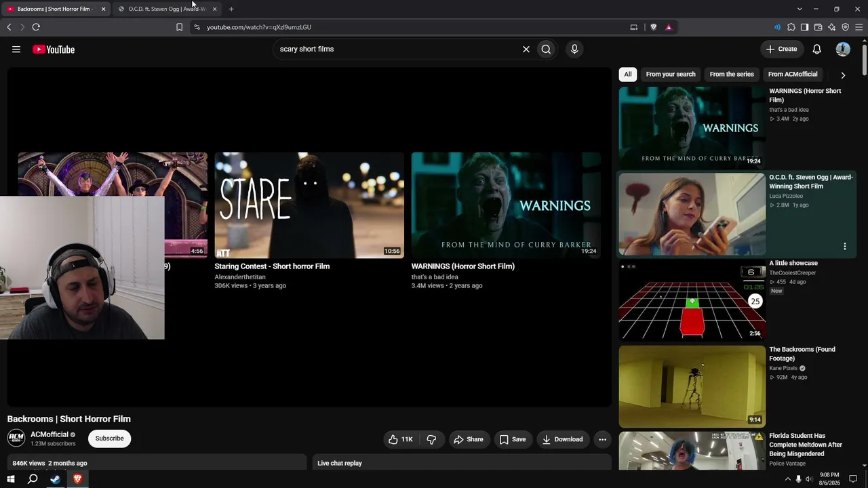The height and width of the screenshot is (488, 868).
Task: Toggle the browser sidebar panel
Action: (x=805, y=27)
